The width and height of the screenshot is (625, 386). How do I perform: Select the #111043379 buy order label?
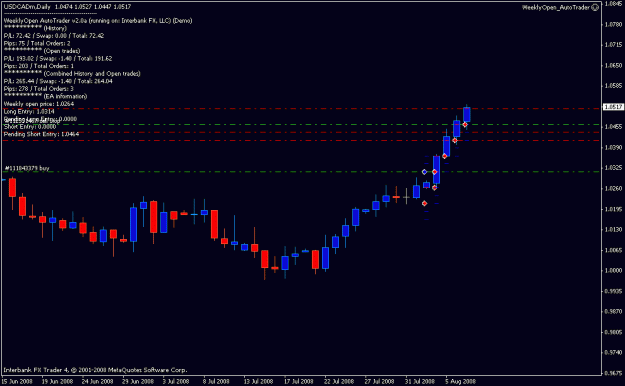[27, 168]
